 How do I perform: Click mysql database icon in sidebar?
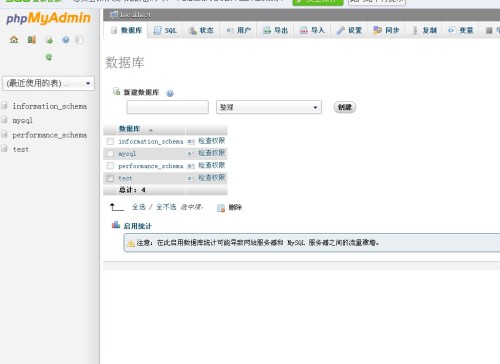coord(4,120)
